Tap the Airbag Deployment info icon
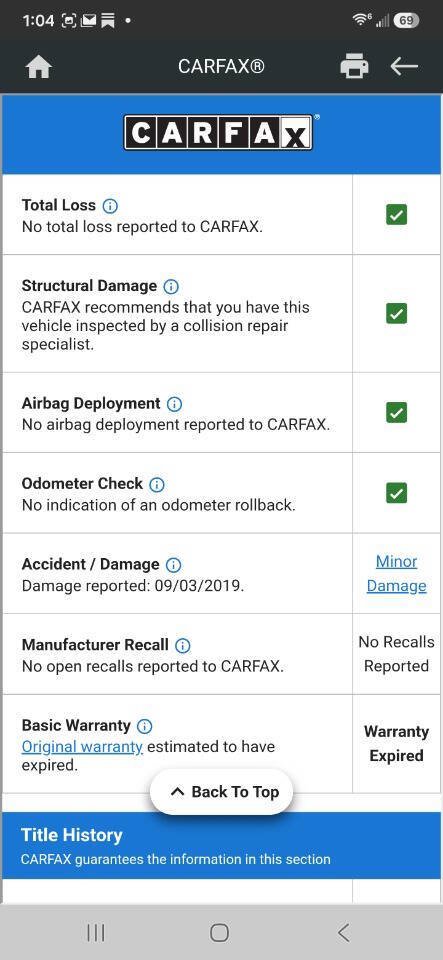This screenshot has height=960, width=443. [174, 404]
